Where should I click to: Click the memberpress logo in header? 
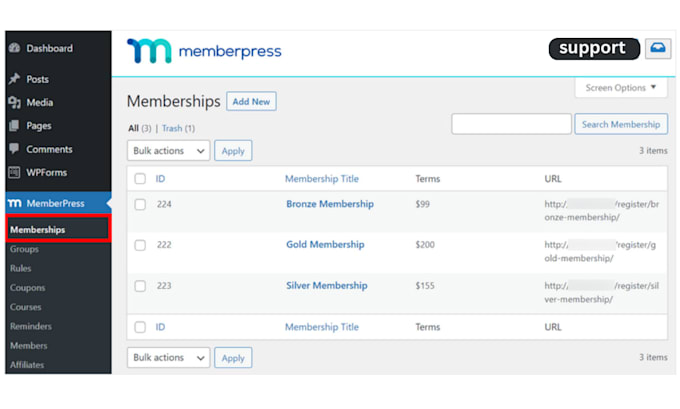[204, 51]
